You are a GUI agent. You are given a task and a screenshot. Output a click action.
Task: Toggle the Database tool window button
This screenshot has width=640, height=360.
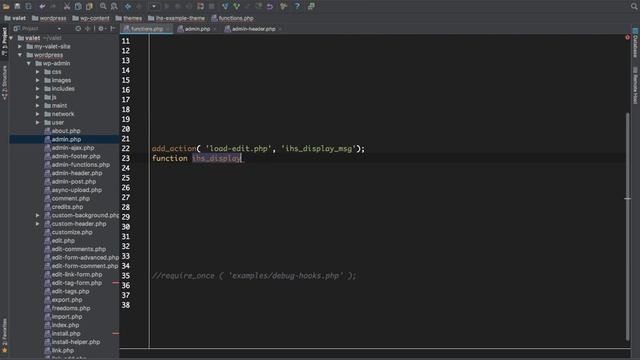point(635,43)
